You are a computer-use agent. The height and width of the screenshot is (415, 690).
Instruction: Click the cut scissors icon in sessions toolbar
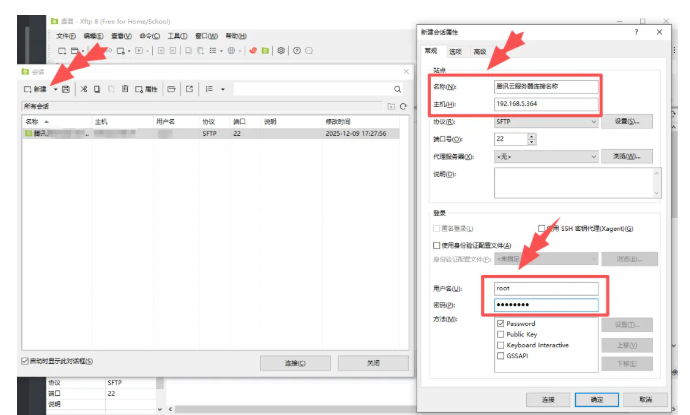tap(84, 89)
